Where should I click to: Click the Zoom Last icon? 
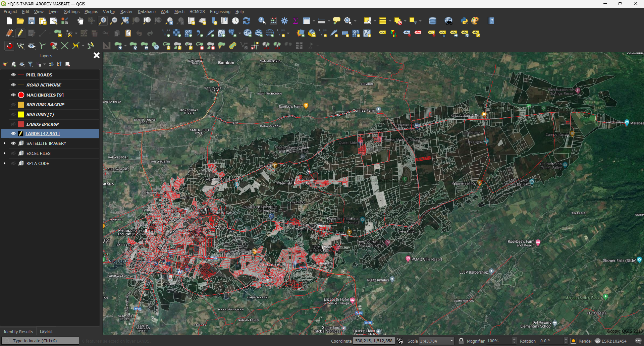point(169,21)
